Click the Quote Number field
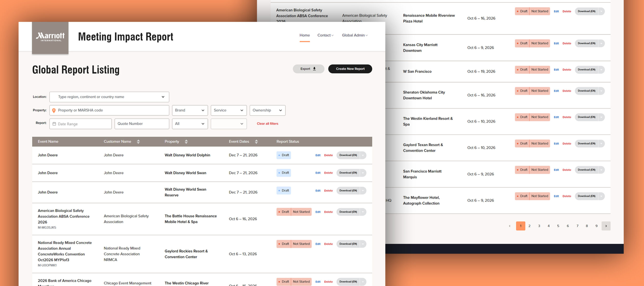This screenshot has height=286, width=644. click(142, 124)
